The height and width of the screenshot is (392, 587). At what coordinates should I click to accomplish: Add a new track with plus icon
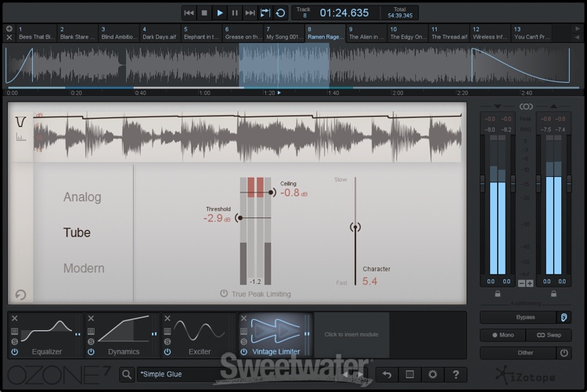click(9, 29)
